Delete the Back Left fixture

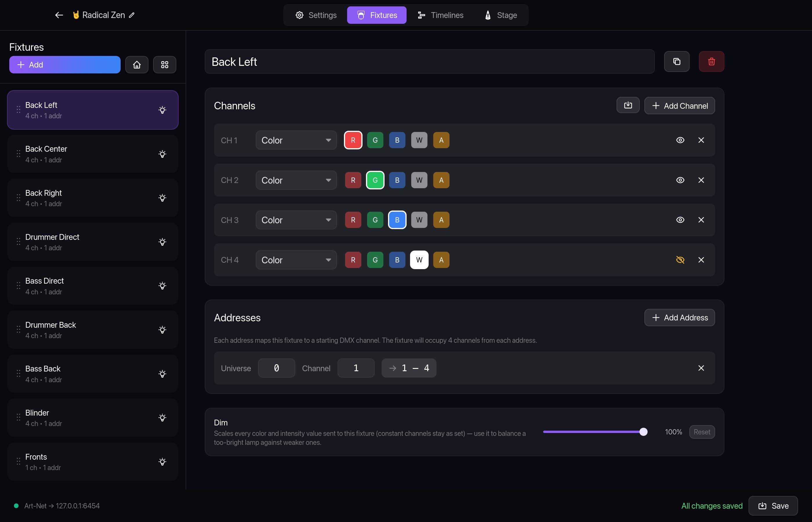click(x=711, y=61)
